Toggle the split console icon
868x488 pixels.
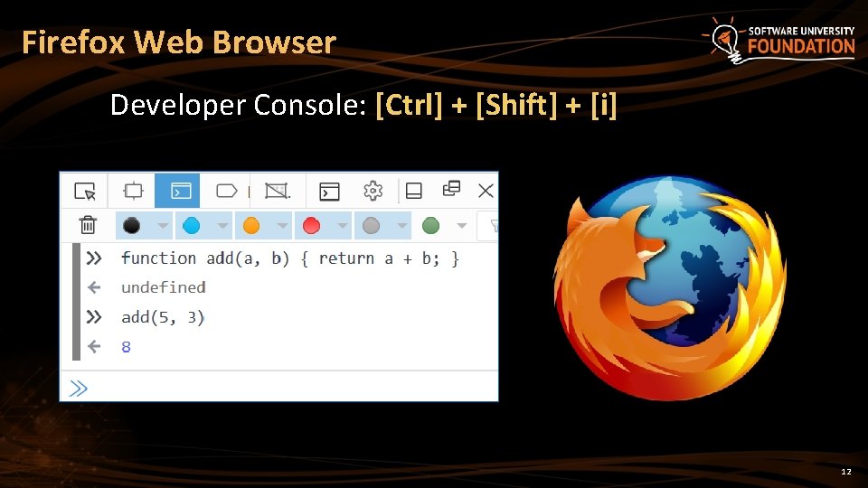pyautogui.click(x=329, y=192)
